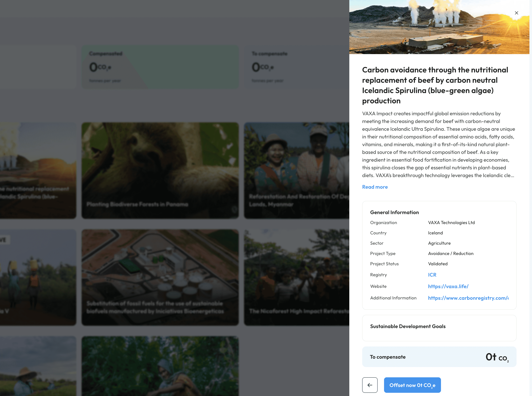532x396 pixels.
Task: Select the Nicaforest High Impact Reforestation card
Action: click(296, 277)
